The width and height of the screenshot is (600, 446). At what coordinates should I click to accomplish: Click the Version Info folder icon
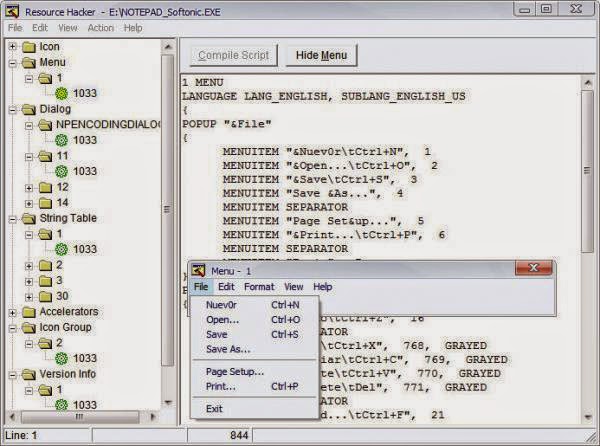click(x=29, y=374)
